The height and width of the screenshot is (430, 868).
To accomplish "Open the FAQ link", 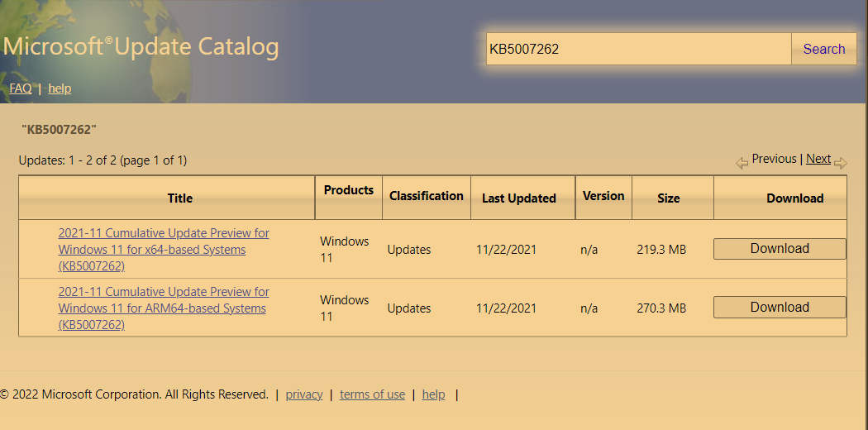I will (21, 88).
